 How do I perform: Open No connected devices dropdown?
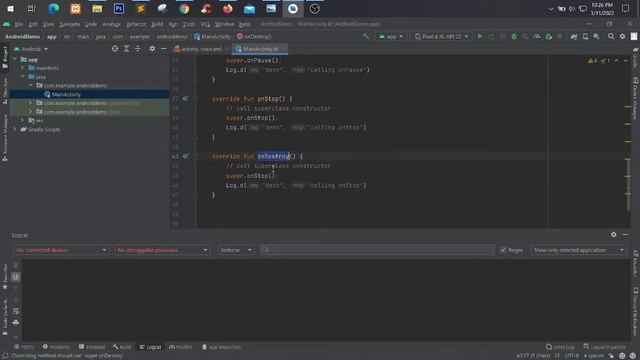tap(60, 250)
